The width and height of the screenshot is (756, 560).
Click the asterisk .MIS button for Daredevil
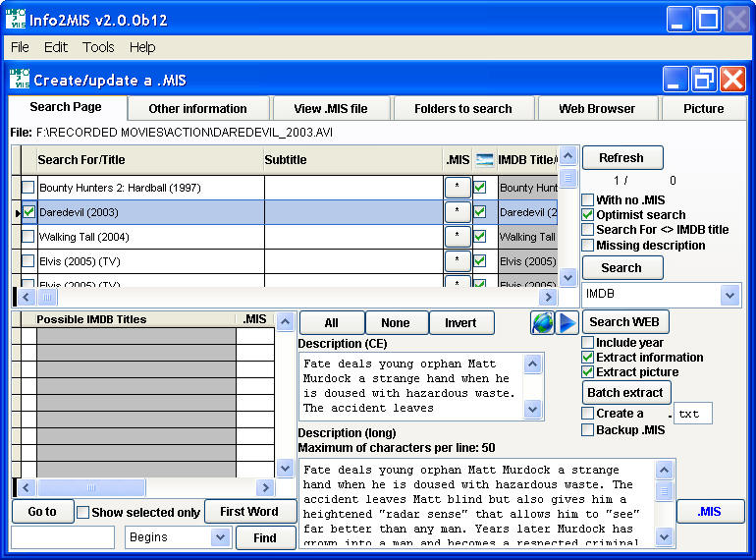(x=458, y=212)
